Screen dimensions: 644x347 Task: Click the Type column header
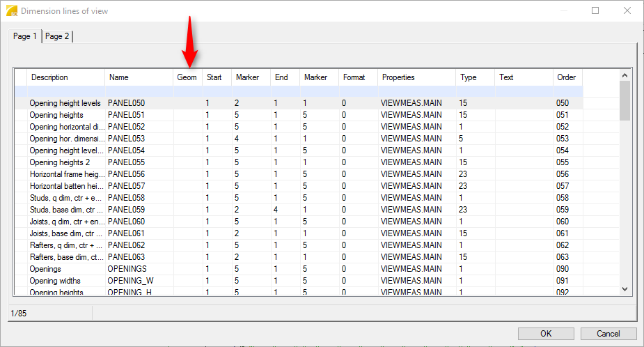(475, 77)
